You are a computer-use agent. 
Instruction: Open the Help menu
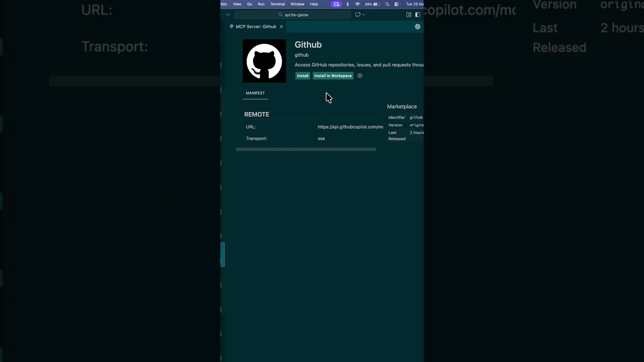pos(314,4)
